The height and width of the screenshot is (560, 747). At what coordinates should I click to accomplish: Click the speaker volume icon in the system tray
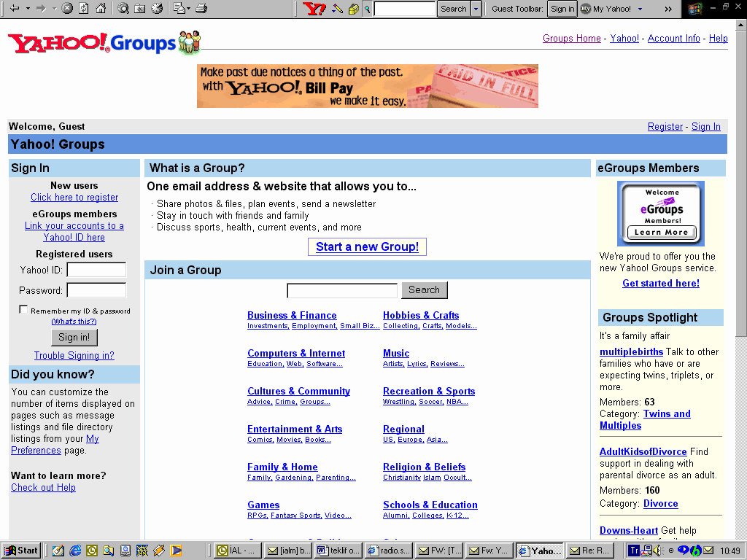click(x=659, y=551)
